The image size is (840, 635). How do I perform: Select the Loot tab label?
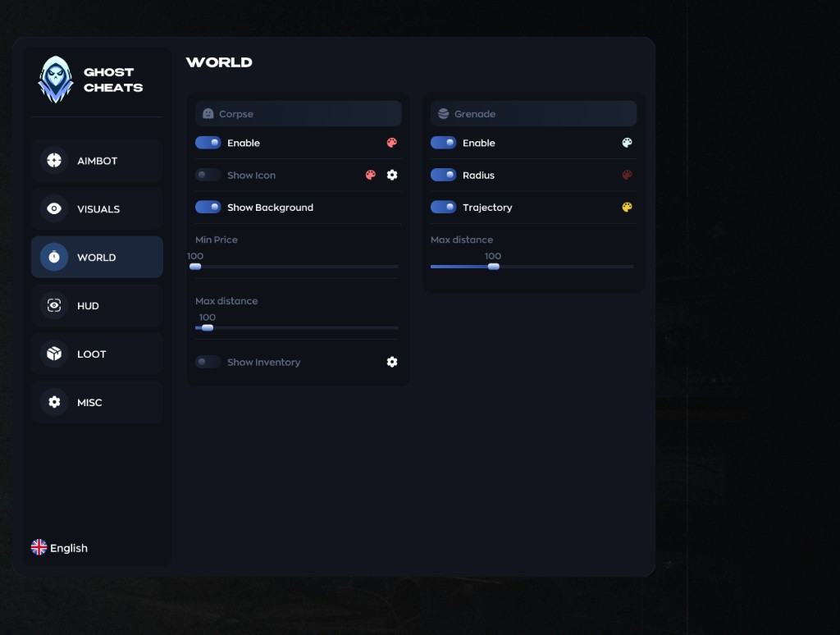[x=92, y=354]
